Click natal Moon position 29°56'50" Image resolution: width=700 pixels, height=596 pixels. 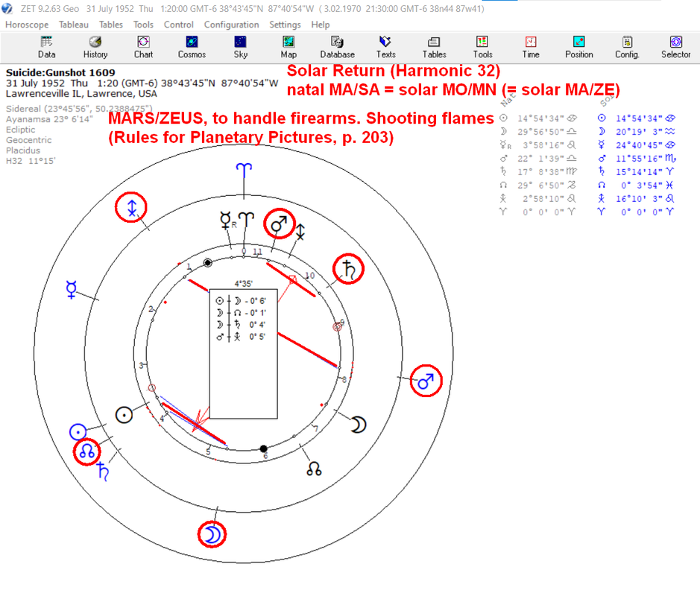point(542,132)
